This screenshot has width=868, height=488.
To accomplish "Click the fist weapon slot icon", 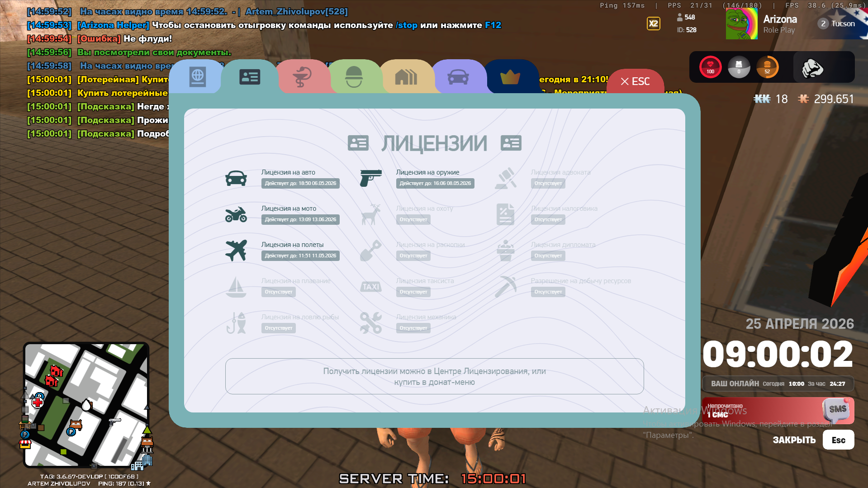I will click(x=812, y=68).
